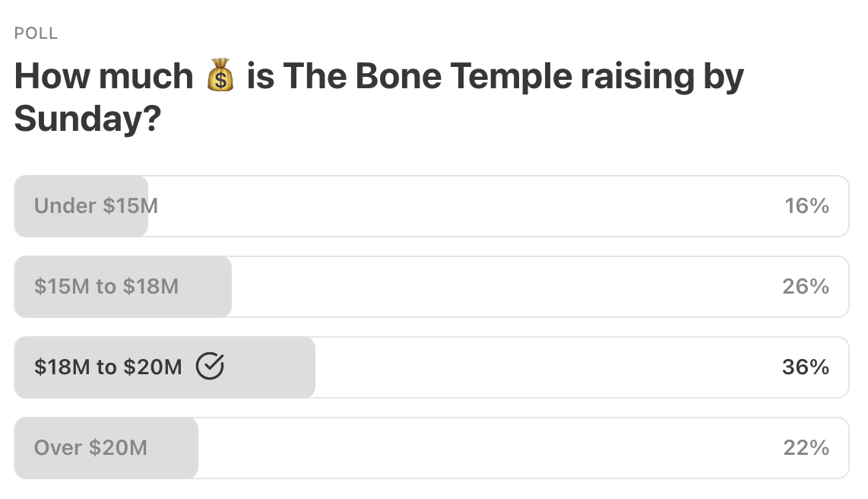Choose the "$15M to $18M" poll answer
This screenshot has width=868, height=499.
coord(106,286)
